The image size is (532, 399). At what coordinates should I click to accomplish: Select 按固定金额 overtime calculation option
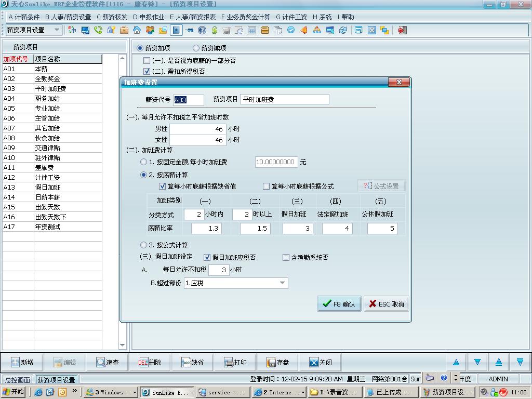[144, 162]
